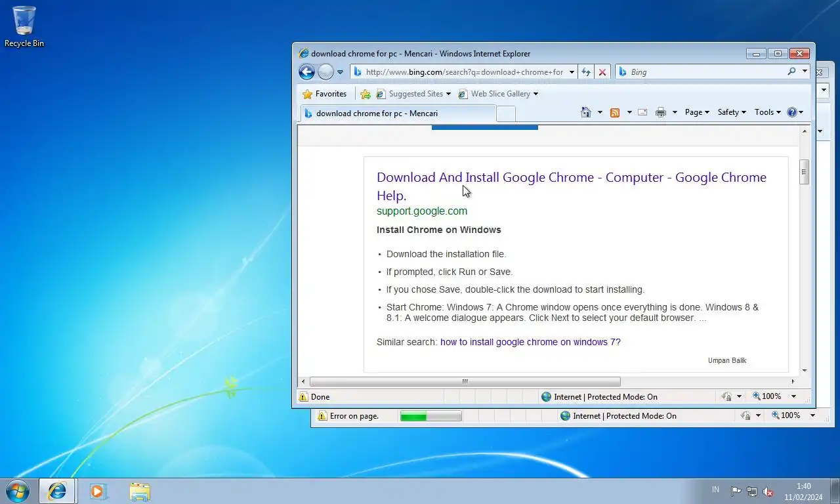Click the scroll left arrow
The image size is (840, 504).
(303, 381)
